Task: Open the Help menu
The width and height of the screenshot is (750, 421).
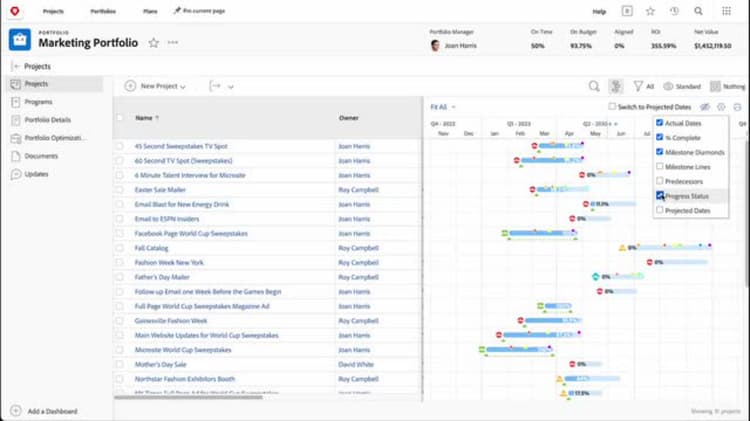Action: click(x=599, y=11)
